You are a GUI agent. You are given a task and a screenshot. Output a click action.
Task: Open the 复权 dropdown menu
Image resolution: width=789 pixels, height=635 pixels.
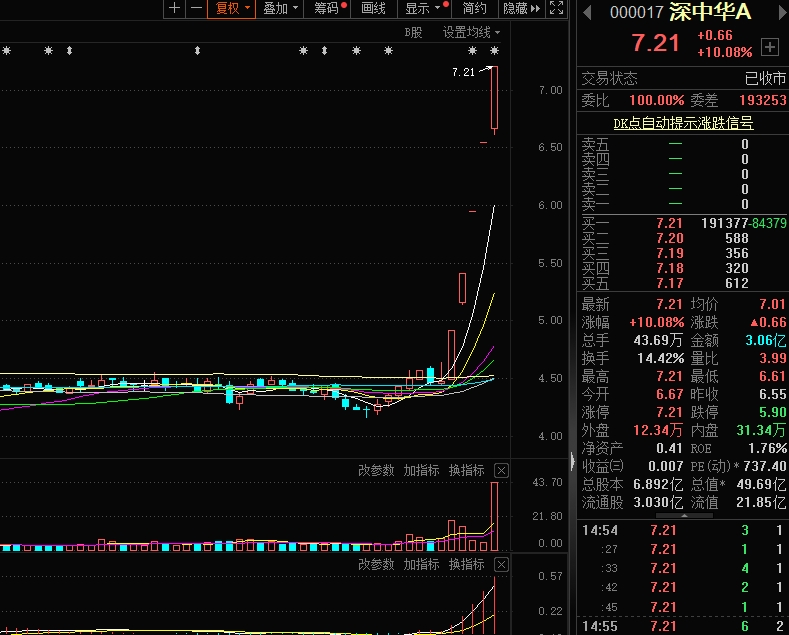click(x=231, y=8)
